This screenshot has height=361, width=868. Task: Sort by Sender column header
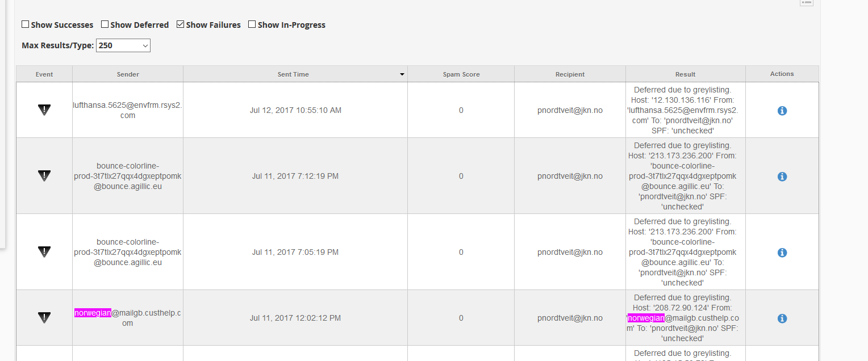[x=128, y=74]
